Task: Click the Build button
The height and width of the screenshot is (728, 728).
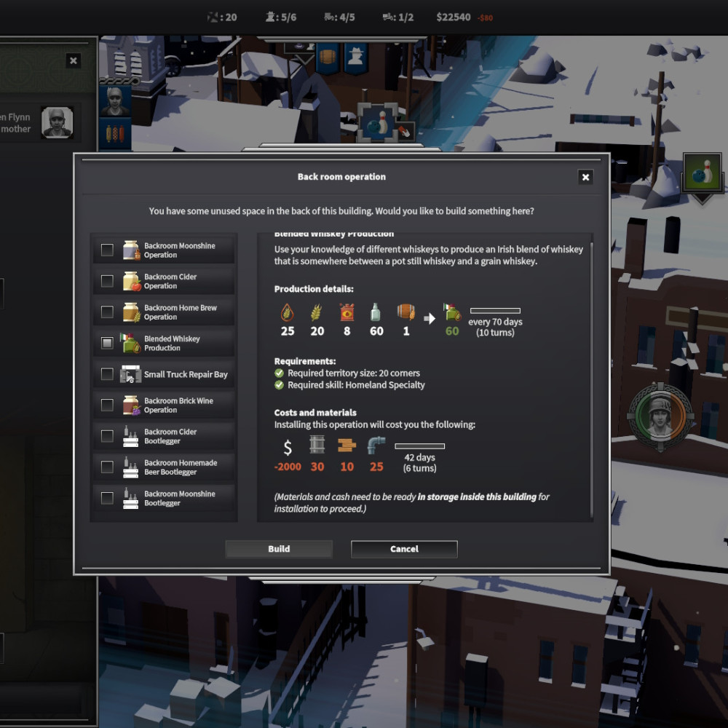Action: [279, 549]
